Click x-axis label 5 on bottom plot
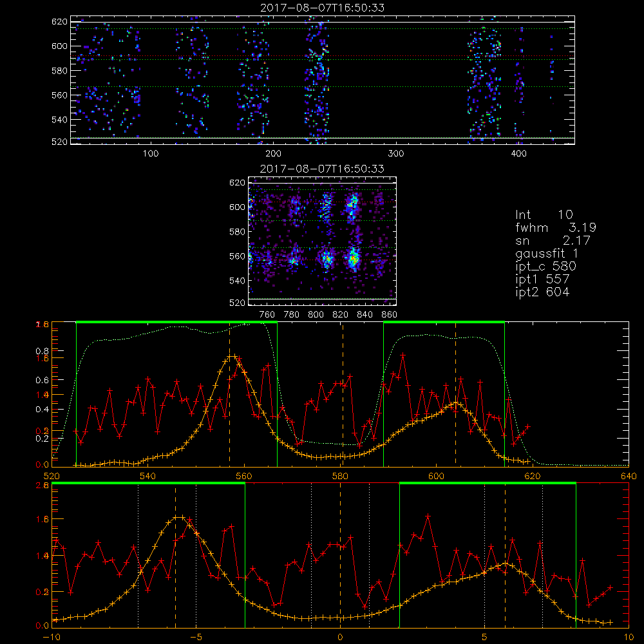Viewport: 644px width, 644px height. coord(485,638)
